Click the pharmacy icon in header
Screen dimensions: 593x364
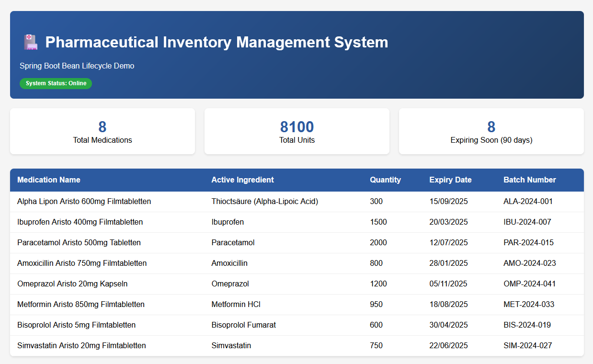31,42
